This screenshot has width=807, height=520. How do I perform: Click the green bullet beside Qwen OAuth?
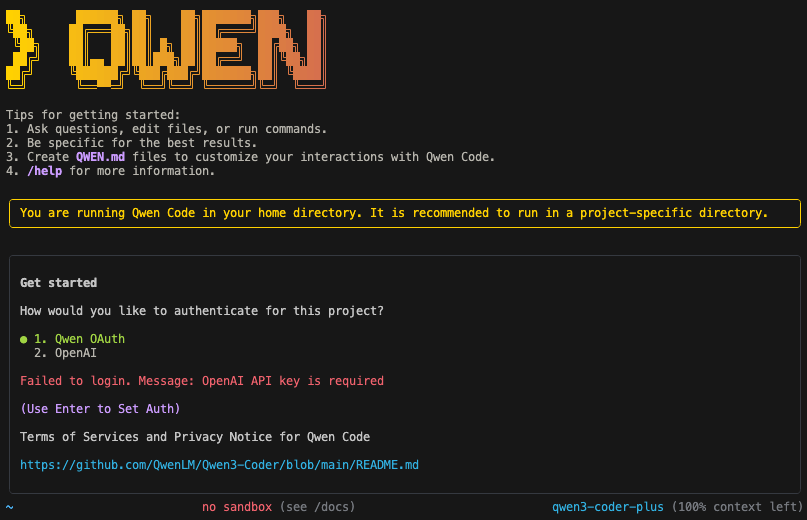pos(24,340)
